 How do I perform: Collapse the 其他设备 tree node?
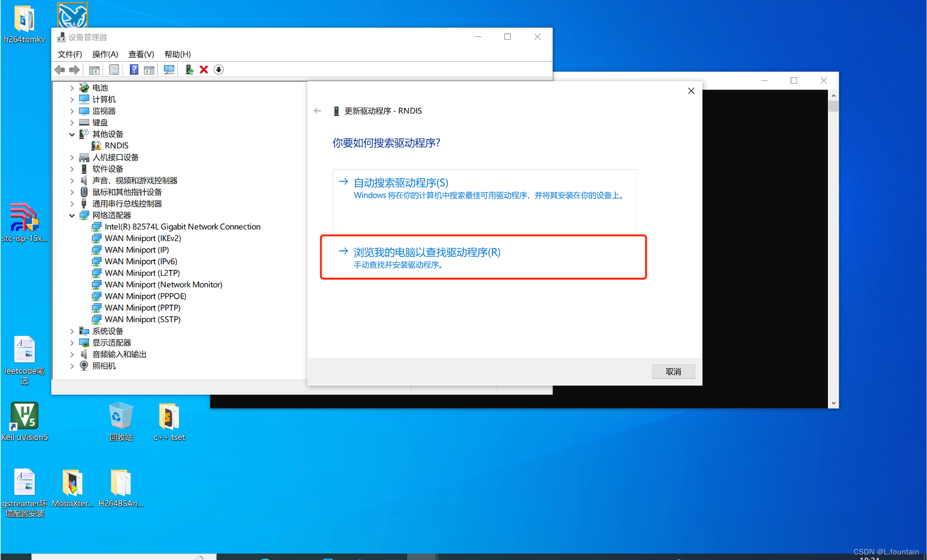coord(72,134)
